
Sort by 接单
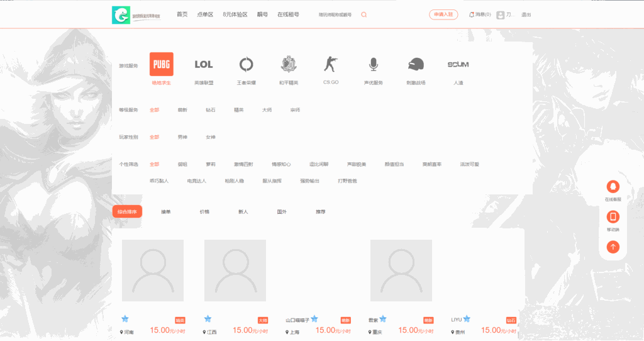[x=166, y=212]
